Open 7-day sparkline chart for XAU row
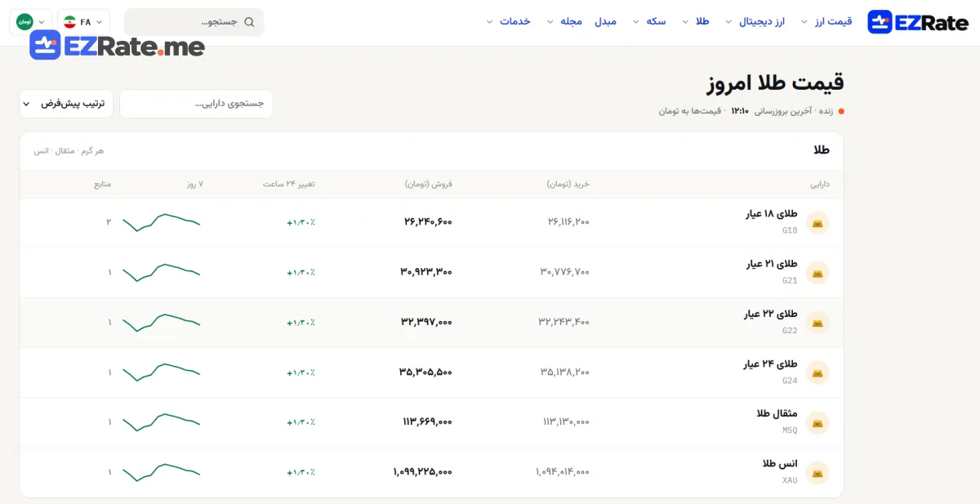 pos(162,471)
